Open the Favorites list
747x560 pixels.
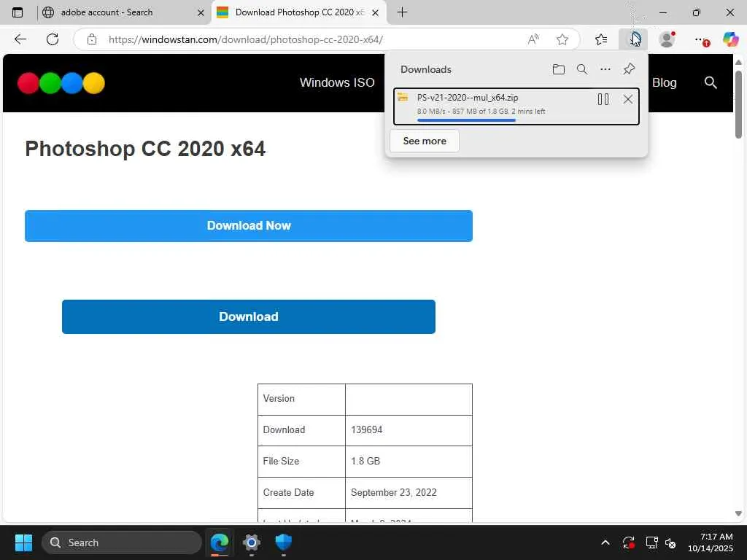pyautogui.click(x=601, y=39)
